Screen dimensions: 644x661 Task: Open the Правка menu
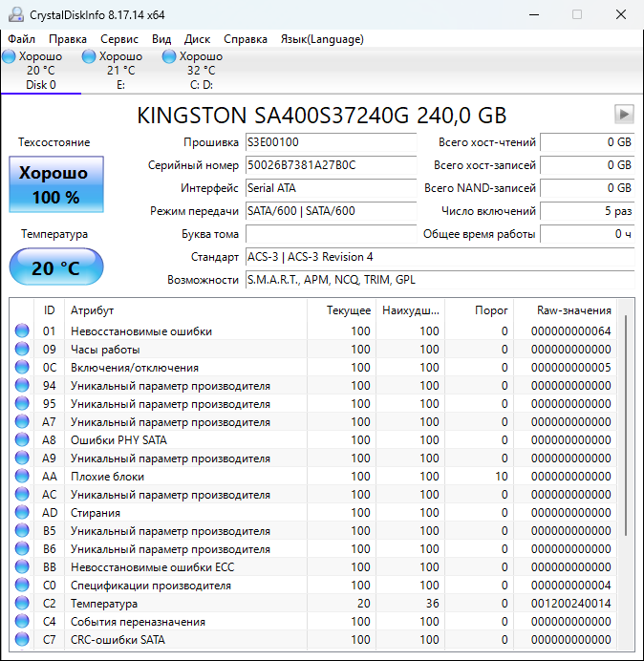68,39
